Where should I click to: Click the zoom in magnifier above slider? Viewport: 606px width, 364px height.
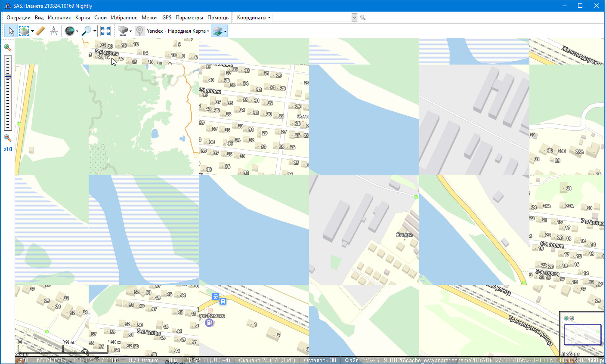(x=7, y=47)
